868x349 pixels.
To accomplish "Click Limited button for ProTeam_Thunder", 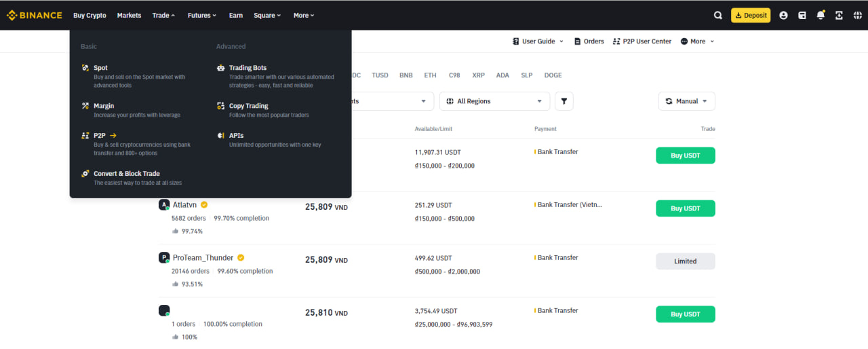I will tap(686, 261).
